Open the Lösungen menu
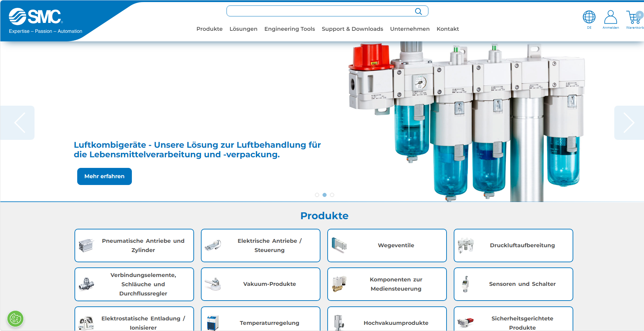644x331 pixels. (x=244, y=29)
